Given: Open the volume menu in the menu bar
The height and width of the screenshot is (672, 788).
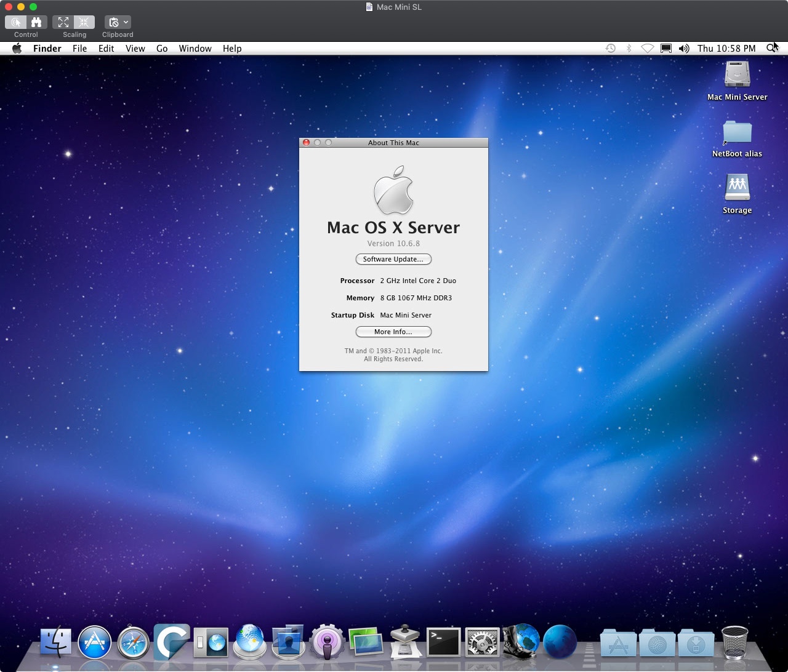Looking at the screenshot, I should 684,49.
